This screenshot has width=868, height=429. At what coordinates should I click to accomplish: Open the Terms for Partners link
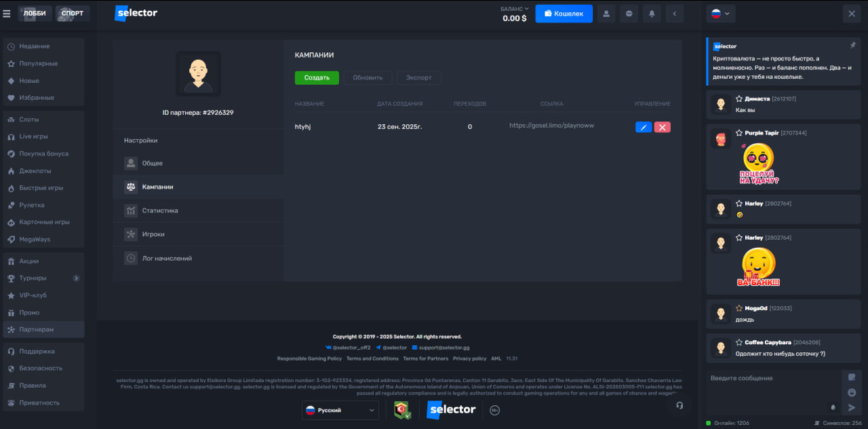pos(426,358)
